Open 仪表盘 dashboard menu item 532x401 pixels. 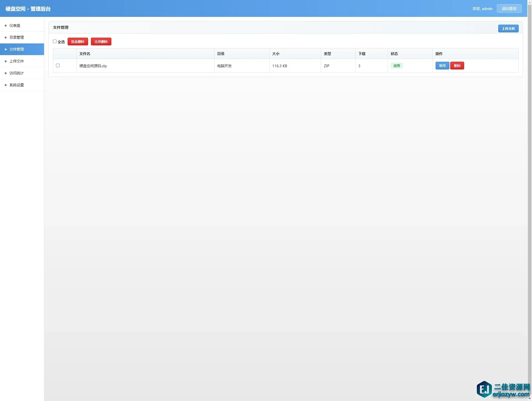click(15, 25)
